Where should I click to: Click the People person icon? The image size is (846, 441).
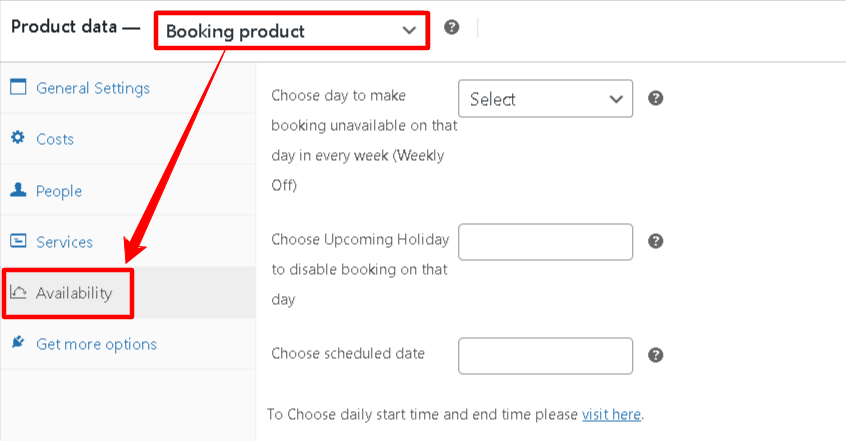coord(18,189)
